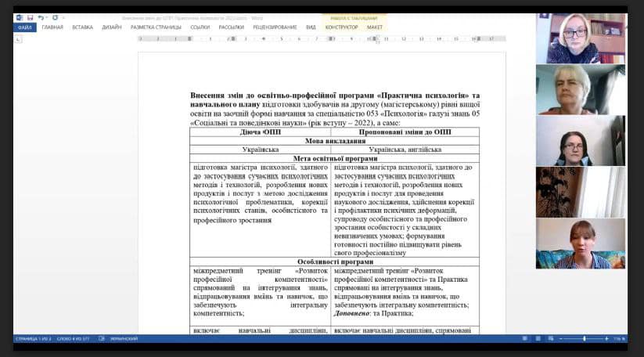Open the ФАЙЛ (File) menu
The image size is (644, 357).
[24, 27]
